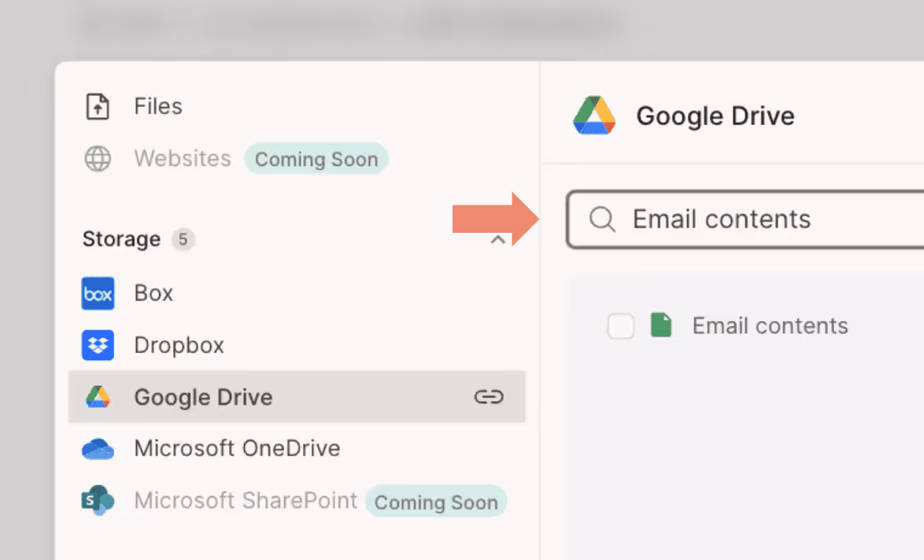Click the Websites Coming Soon badge
924x560 pixels.
point(316,159)
